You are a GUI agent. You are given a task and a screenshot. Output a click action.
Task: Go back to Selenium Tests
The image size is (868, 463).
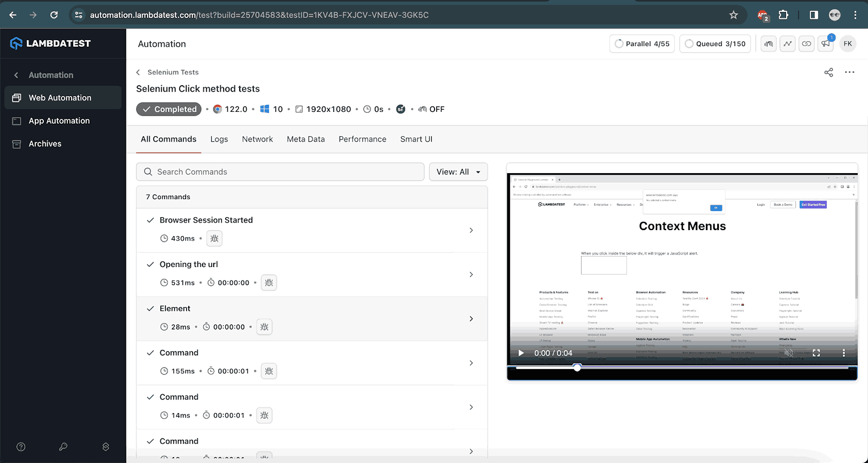click(167, 72)
